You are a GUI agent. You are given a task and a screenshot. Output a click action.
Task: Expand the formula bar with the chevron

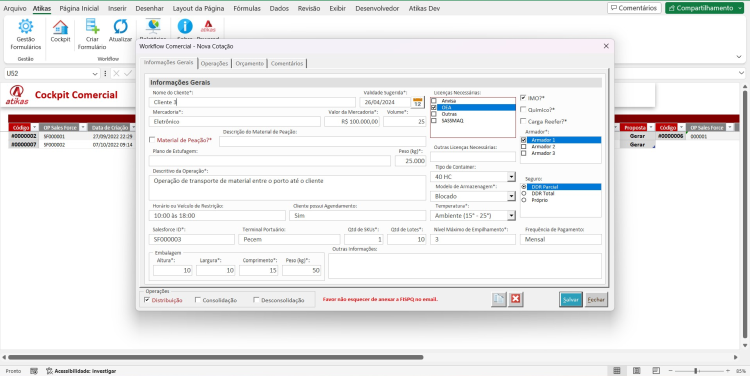(742, 74)
